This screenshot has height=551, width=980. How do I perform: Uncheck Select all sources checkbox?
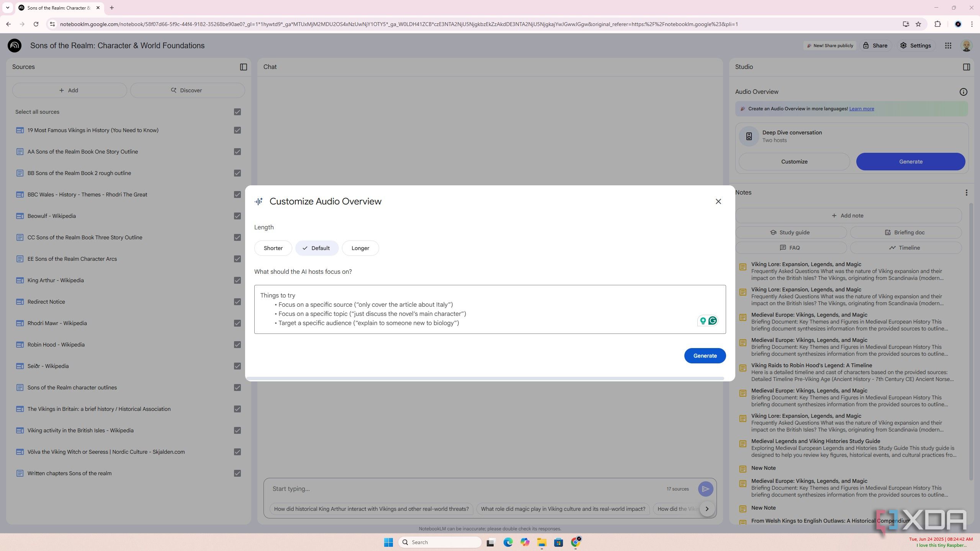point(237,112)
